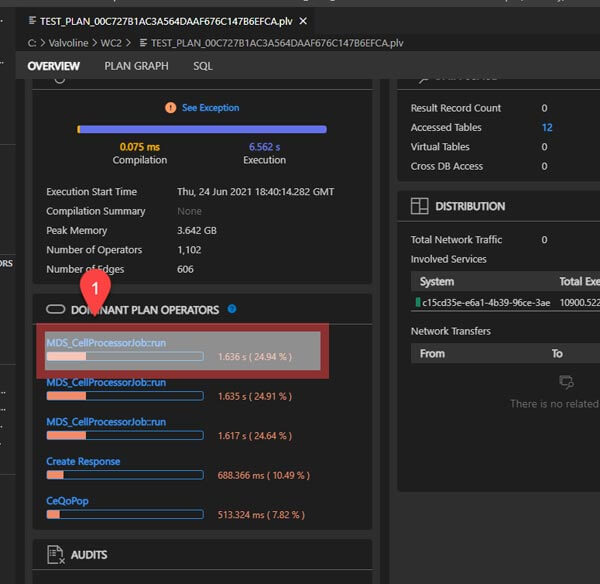The height and width of the screenshot is (584, 600).
Task: Open the See Exception link
Action: click(x=210, y=108)
